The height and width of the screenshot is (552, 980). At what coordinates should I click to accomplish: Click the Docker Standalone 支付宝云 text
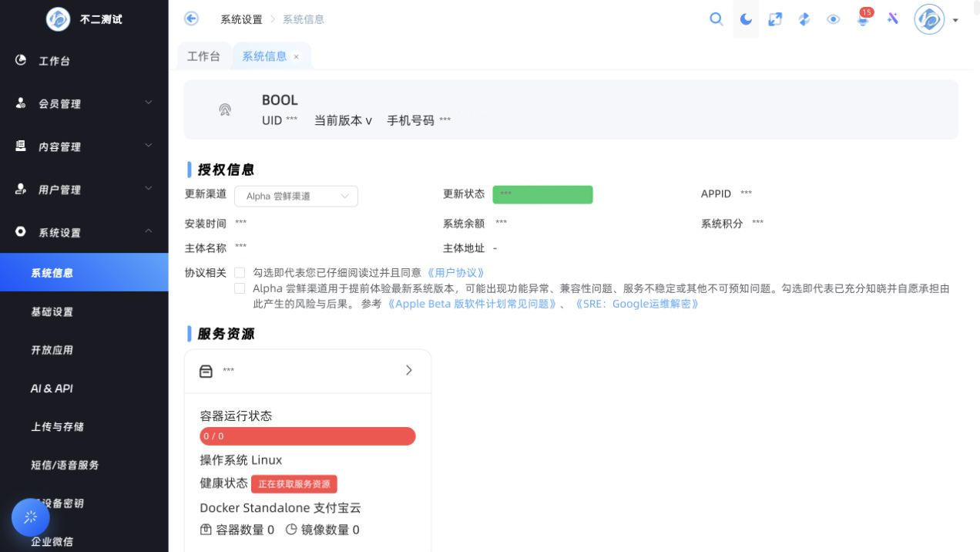[280, 508]
